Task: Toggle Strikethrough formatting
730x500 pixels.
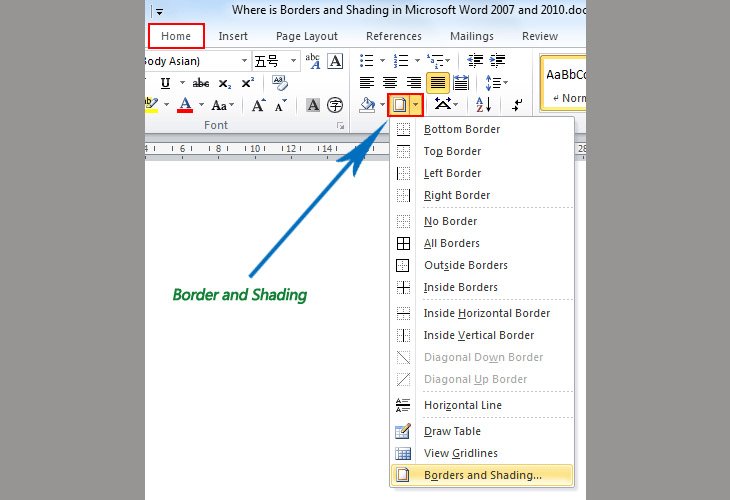Action: click(x=201, y=83)
